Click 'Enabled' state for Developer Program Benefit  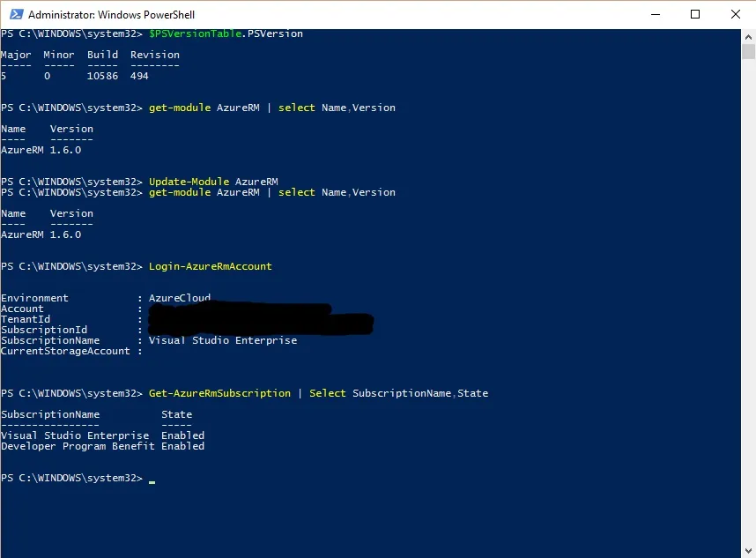pos(182,446)
